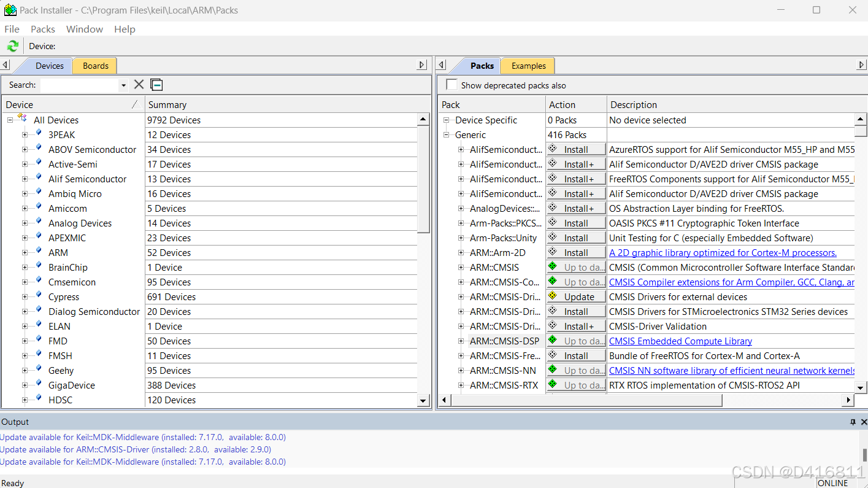The width and height of the screenshot is (868, 488).
Task: Open CMSIS Embedded Compute Library link
Action: 680,341
